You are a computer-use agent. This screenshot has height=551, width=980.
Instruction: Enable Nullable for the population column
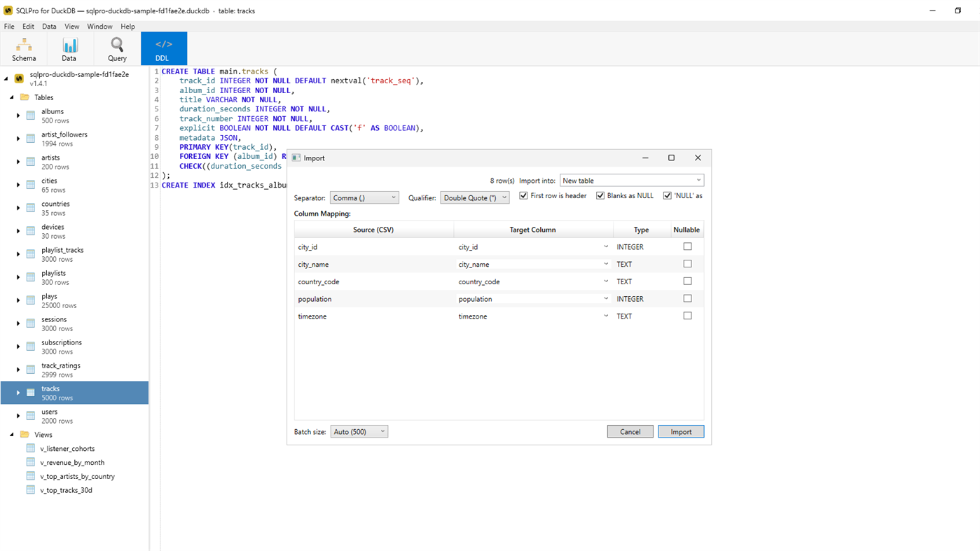[x=687, y=298]
